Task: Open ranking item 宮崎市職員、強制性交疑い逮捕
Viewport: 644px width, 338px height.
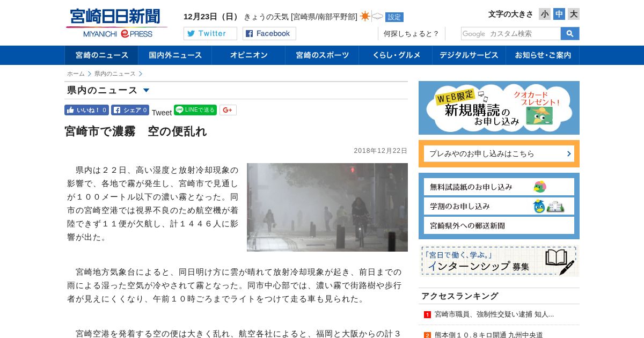Action: pos(494,314)
